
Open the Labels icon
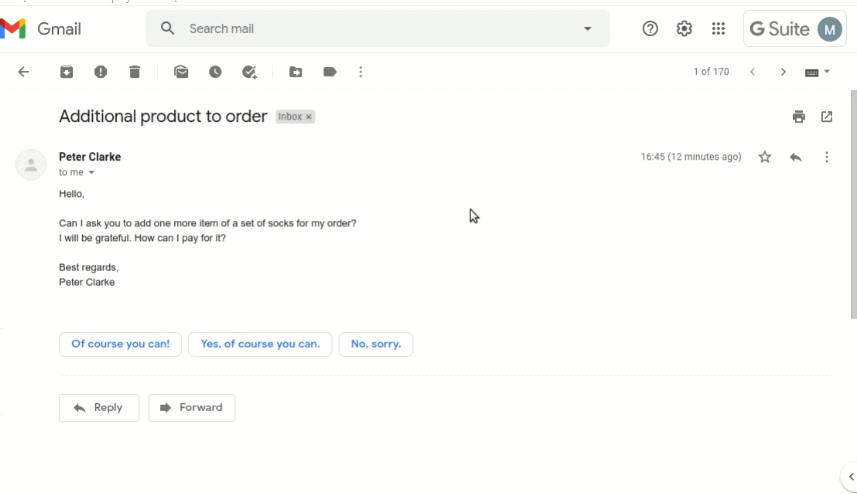tap(330, 72)
